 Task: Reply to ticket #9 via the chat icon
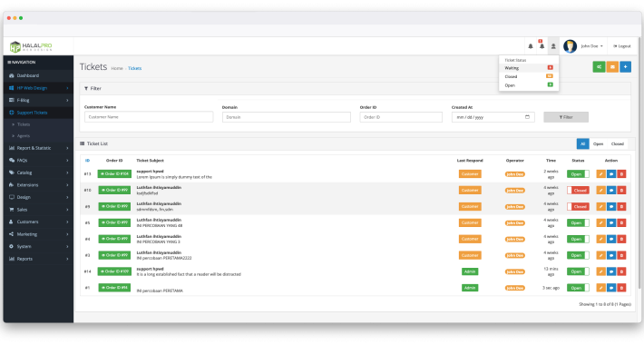[611, 206]
